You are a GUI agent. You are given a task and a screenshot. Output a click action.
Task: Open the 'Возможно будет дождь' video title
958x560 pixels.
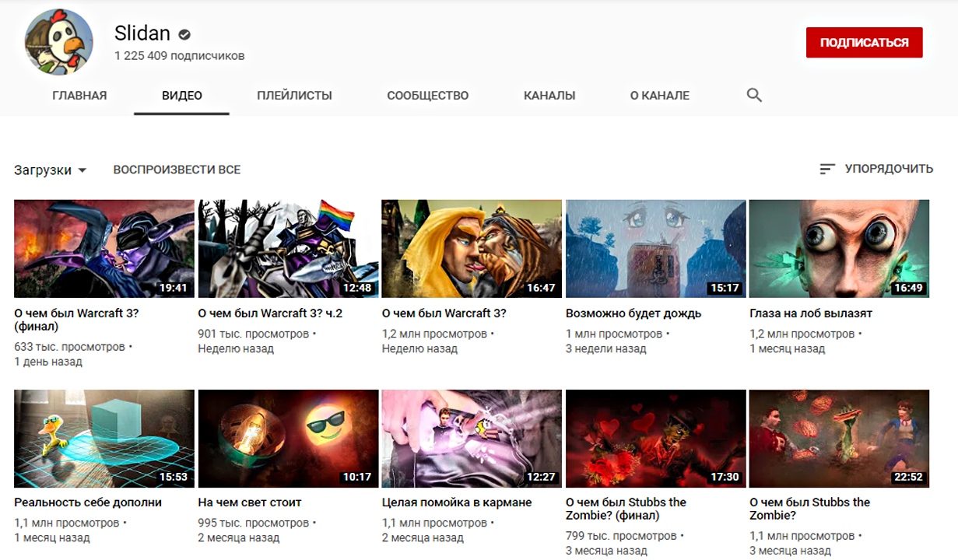pyautogui.click(x=633, y=313)
